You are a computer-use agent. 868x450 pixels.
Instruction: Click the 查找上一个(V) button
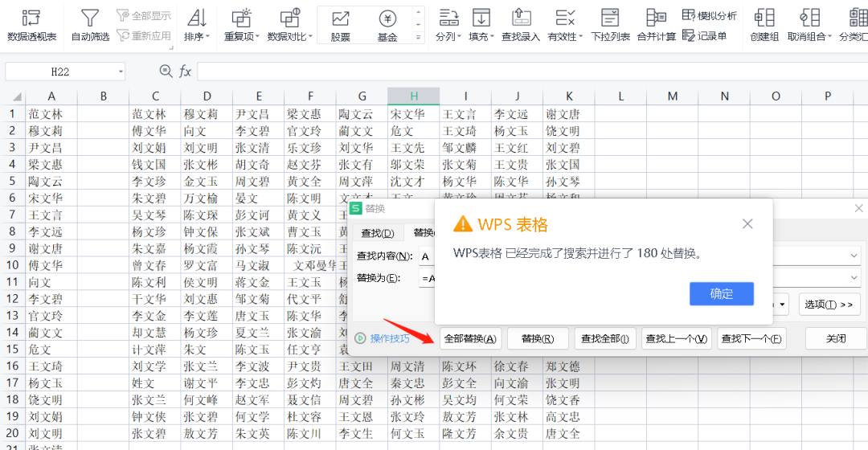pyautogui.click(x=677, y=339)
